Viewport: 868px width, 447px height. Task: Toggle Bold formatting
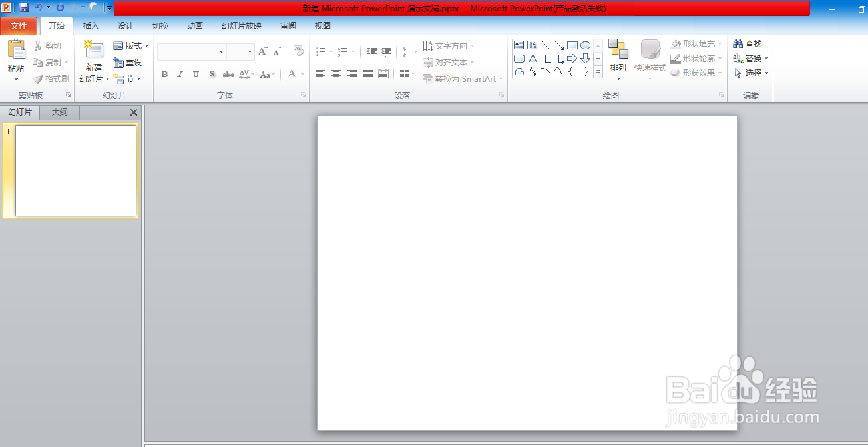[x=164, y=74]
